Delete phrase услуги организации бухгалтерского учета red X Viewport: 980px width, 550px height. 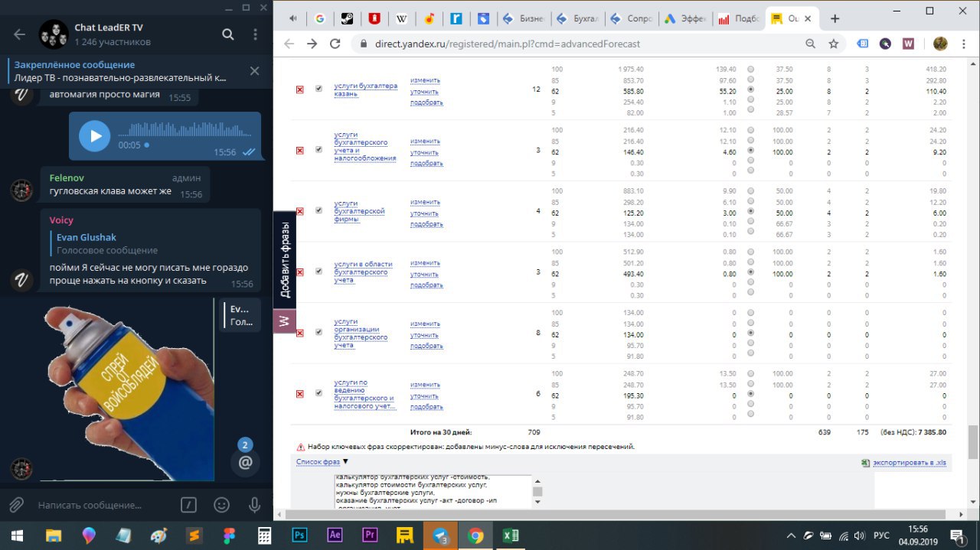[300, 333]
